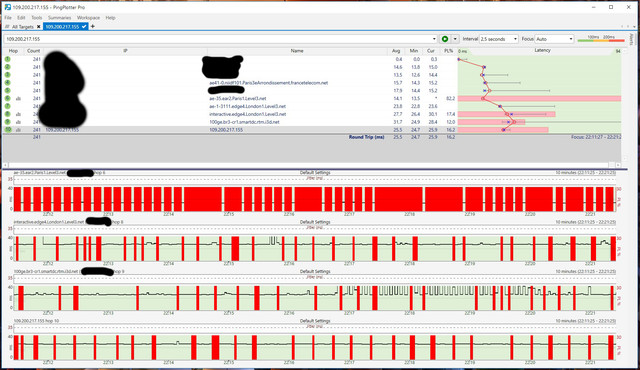Screen dimensions: 640x370
Task: Click the 82.2 packet loss value for hop 6
Action: click(451, 98)
